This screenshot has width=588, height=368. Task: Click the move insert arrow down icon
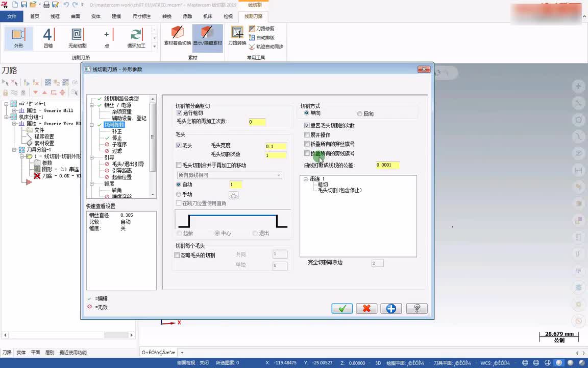click(x=36, y=93)
